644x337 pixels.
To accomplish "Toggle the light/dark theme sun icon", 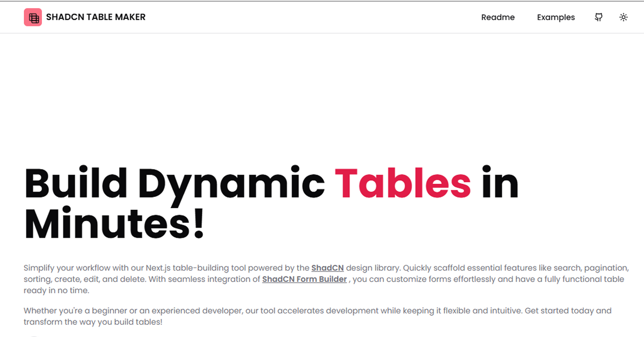I will (623, 17).
